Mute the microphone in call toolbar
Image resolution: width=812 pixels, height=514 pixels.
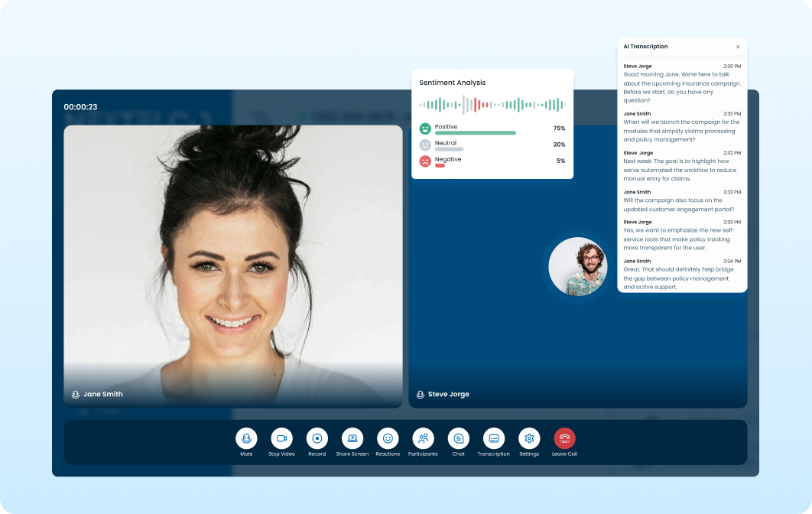(x=246, y=438)
